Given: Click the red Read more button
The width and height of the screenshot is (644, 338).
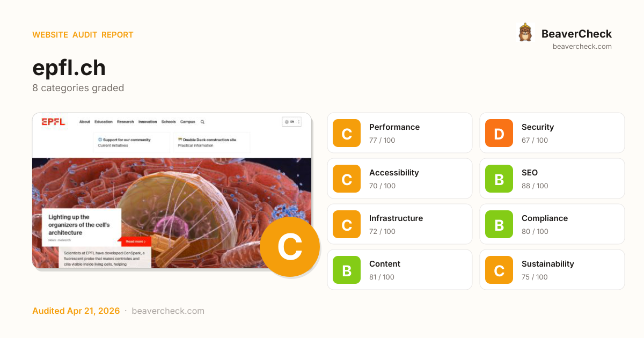Looking at the screenshot, I should click(135, 241).
